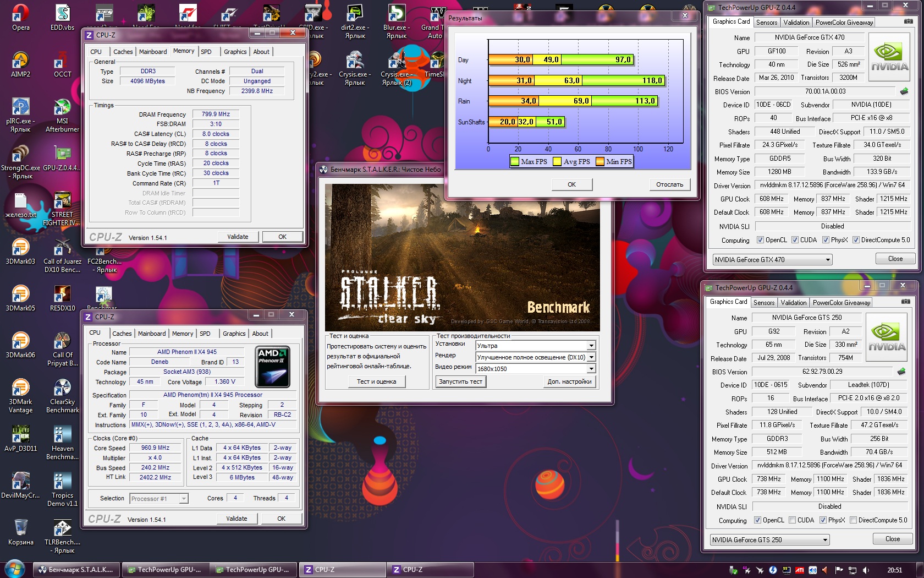
Task: Launch the 3DMark03 desktop shortcut
Action: (21, 252)
